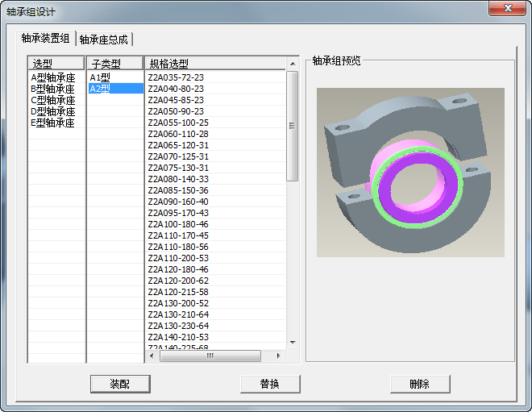
Task: Select A型轴承座 in the type list
Action: (53, 77)
